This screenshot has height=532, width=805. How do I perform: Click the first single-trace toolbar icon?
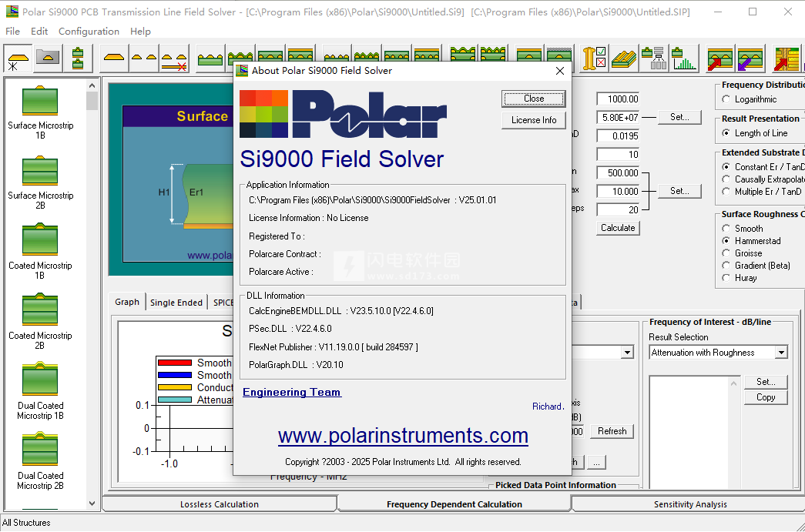tap(115, 59)
